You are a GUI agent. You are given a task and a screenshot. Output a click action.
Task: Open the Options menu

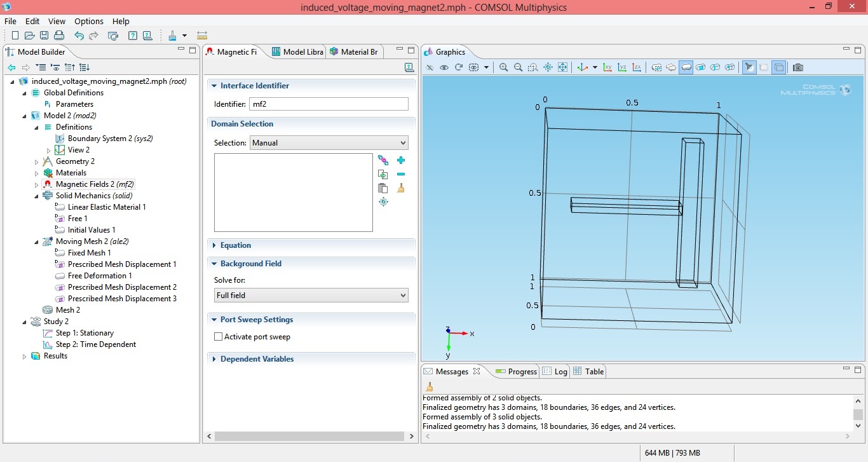pos(88,21)
